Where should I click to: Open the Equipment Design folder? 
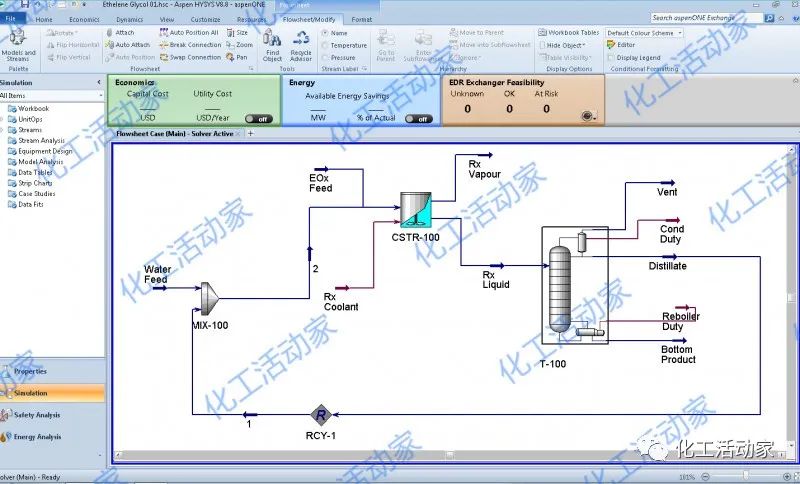coord(40,151)
